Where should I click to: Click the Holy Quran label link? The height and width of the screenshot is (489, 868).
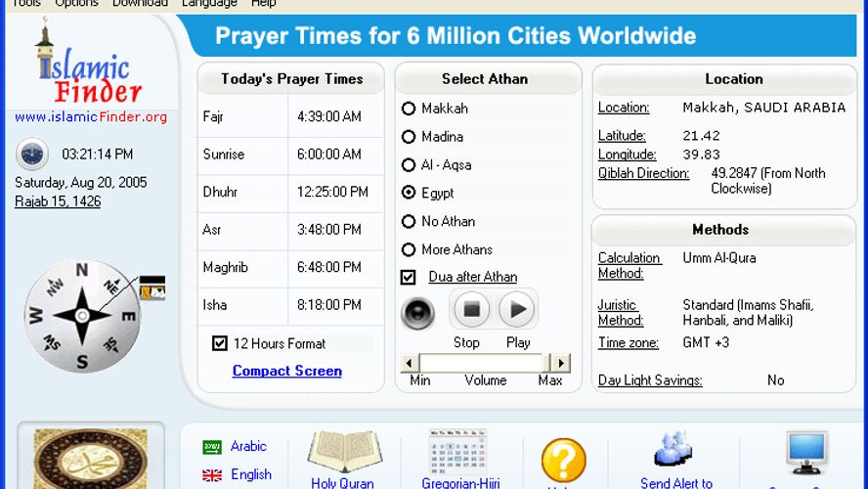pos(342,483)
